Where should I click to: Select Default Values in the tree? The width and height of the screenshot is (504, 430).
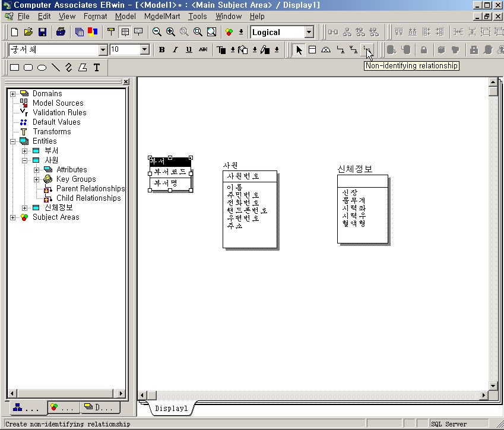click(x=56, y=122)
